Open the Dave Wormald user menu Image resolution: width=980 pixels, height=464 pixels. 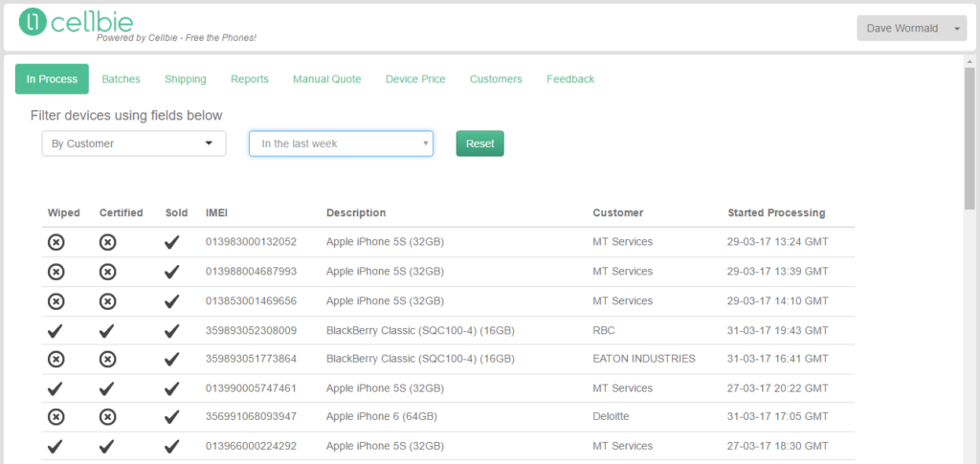point(912,28)
